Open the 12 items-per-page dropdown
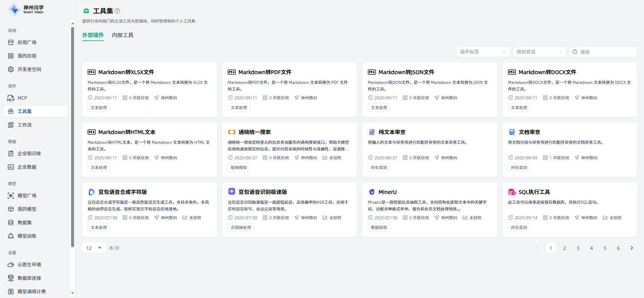This screenshot has width=644, height=298. pos(94,248)
